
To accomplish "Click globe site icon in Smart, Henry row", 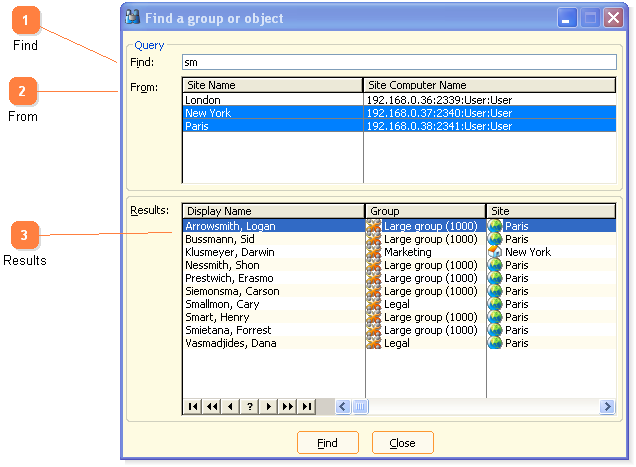I will click(x=495, y=317).
